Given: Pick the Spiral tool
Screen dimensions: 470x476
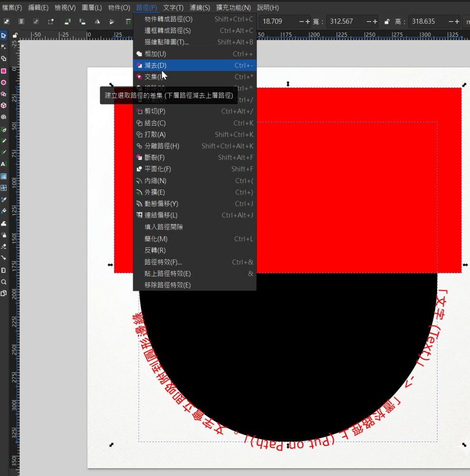Looking at the screenshot, I should pos(4,117).
